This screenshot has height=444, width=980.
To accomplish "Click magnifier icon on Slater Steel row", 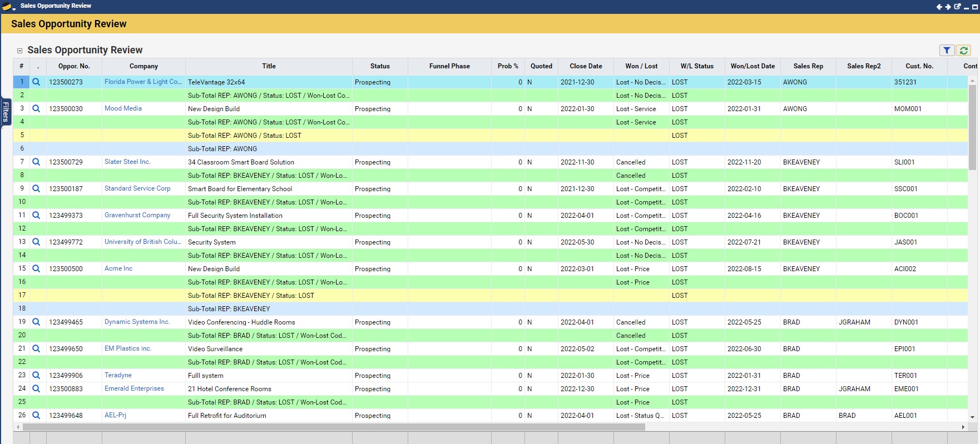I will click(36, 162).
